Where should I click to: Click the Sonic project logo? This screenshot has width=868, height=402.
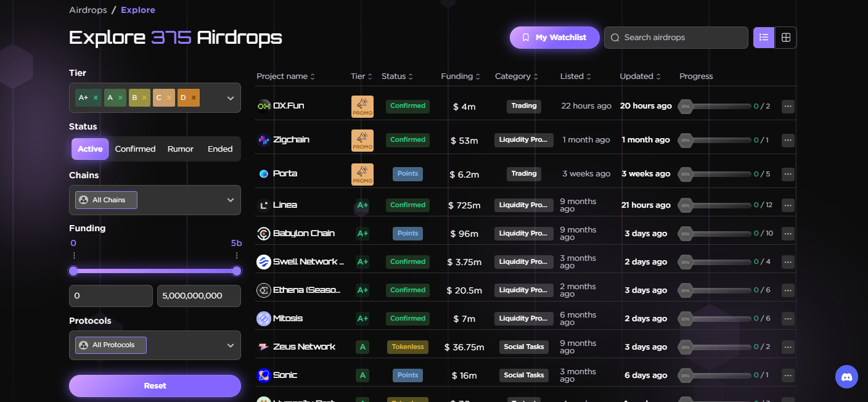pyautogui.click(x=264, y=375)
